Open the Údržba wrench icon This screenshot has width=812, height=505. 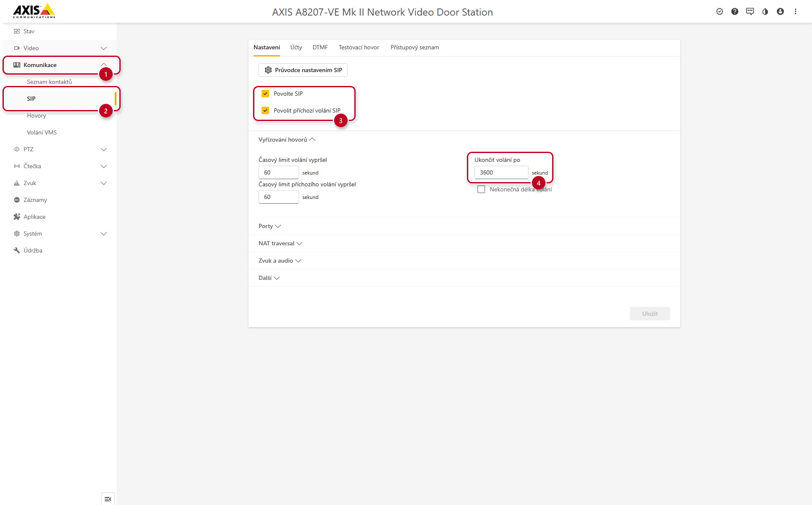click(x=17, y=250)
